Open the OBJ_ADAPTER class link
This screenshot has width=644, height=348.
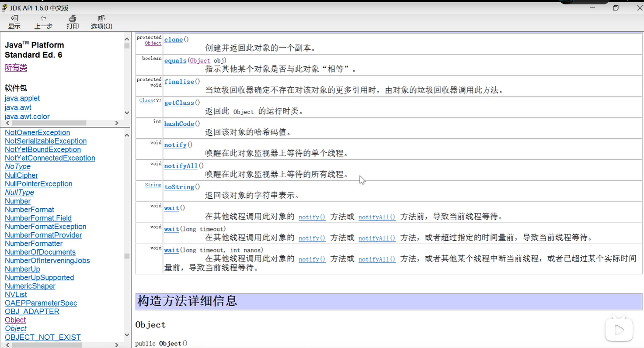32,311
